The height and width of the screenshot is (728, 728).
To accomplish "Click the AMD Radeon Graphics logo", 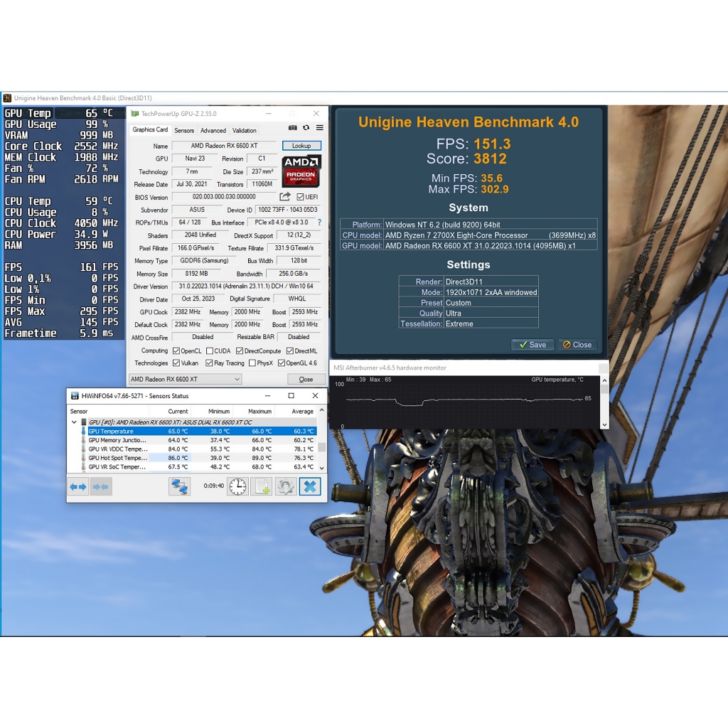I will pos(301,171).
